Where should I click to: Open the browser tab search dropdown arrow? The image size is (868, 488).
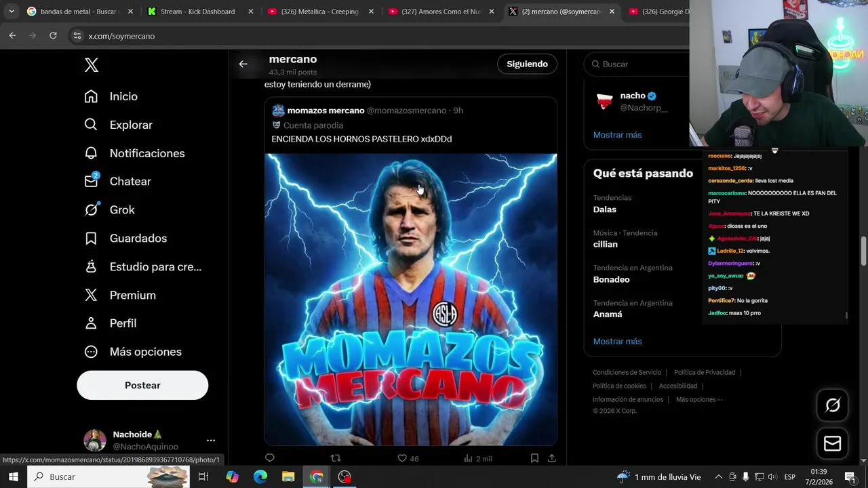coord(12,12)
